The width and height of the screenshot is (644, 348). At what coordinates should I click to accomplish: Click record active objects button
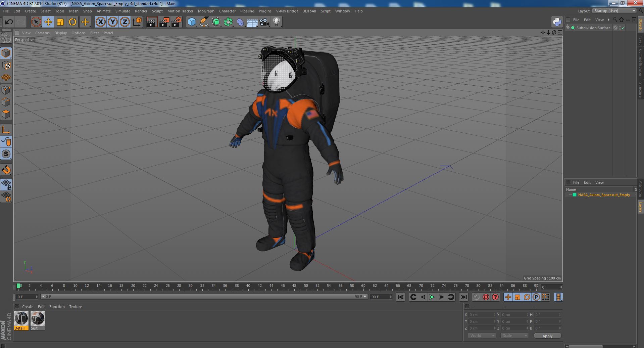[x=476, y=297]
